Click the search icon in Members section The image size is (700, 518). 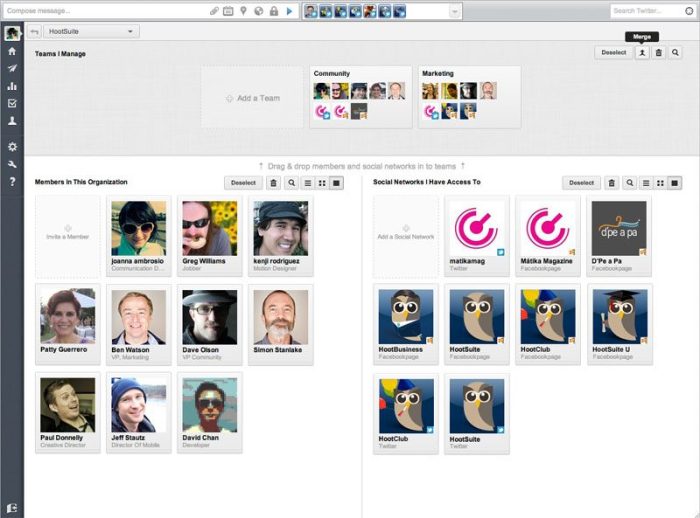tap(292, 183)
